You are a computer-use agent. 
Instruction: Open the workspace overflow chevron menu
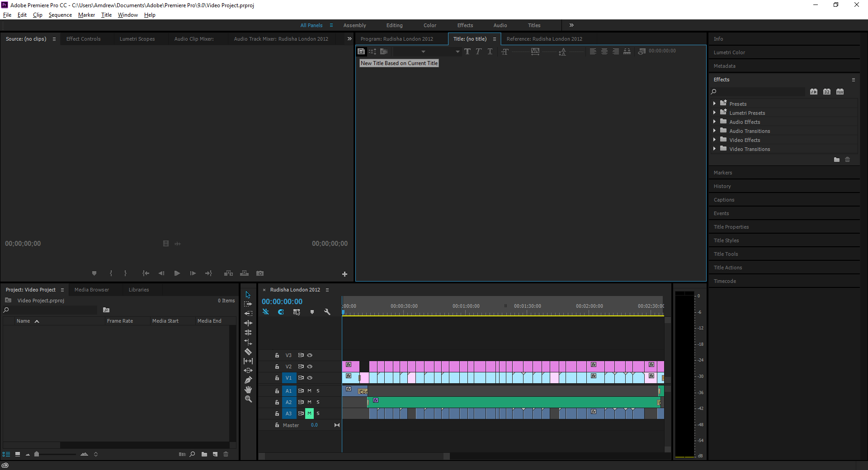[571, 25]
